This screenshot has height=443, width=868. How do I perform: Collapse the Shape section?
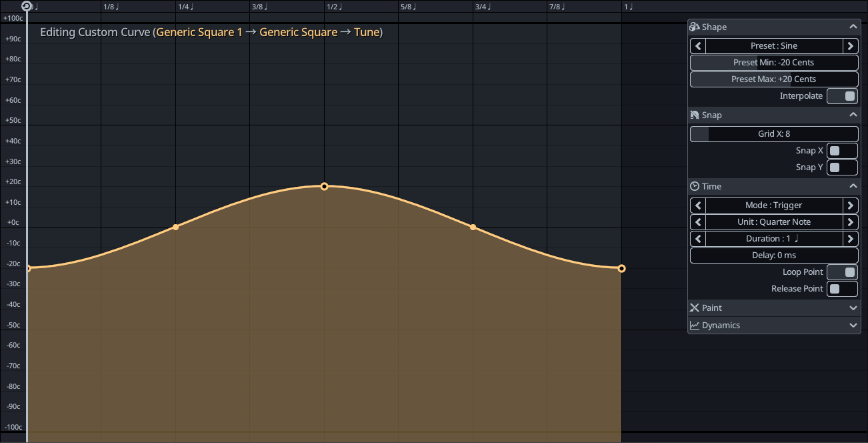(x=853, y=27)
